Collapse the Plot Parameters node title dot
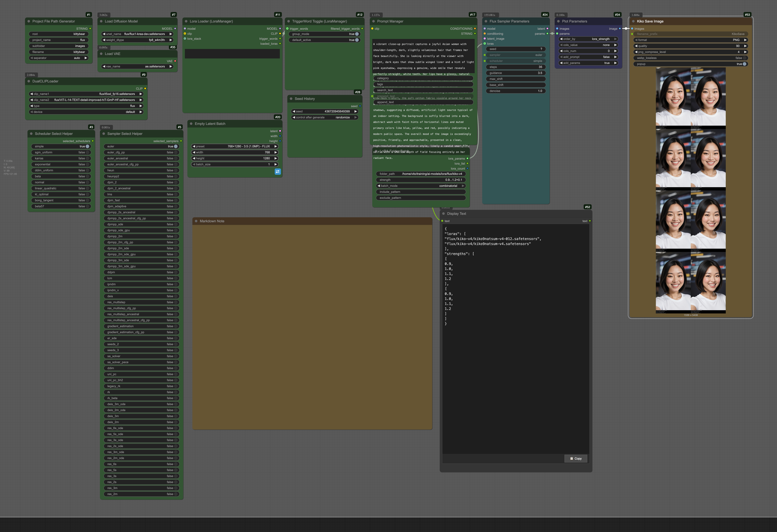The height and width of the screenshot is (532, 777). [x=558, y=21]
